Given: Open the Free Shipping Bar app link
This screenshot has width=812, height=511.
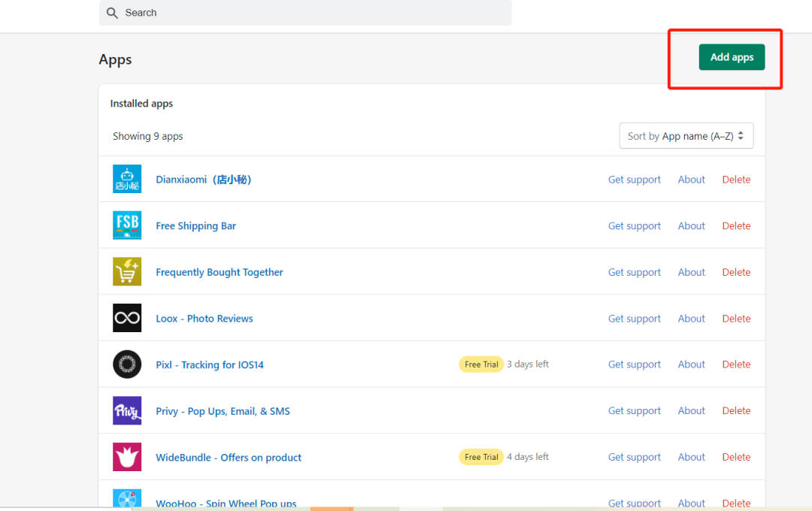Looking at the screenshot, I should click(195, 225).
